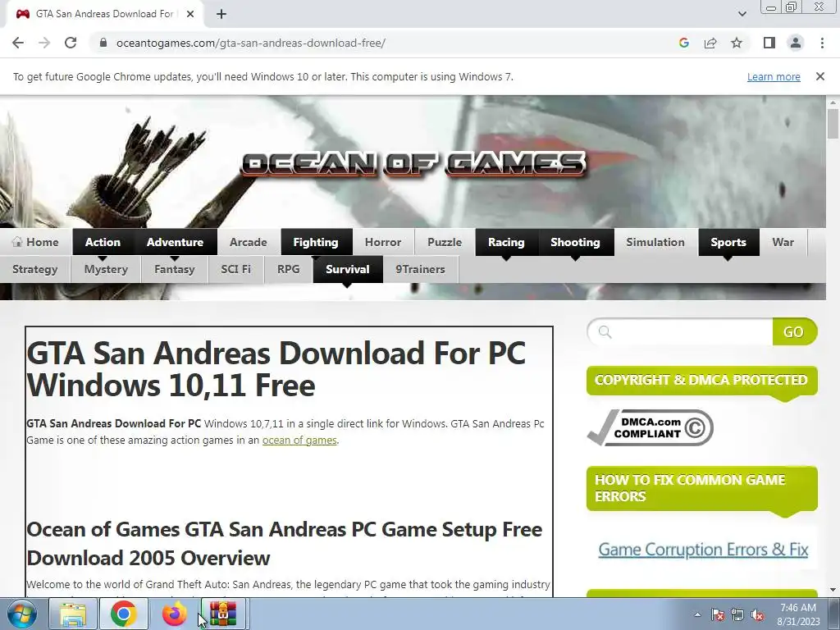Click the muted volume tray icon
Viewport: 840px width, 630px height.
click(757, 615)
